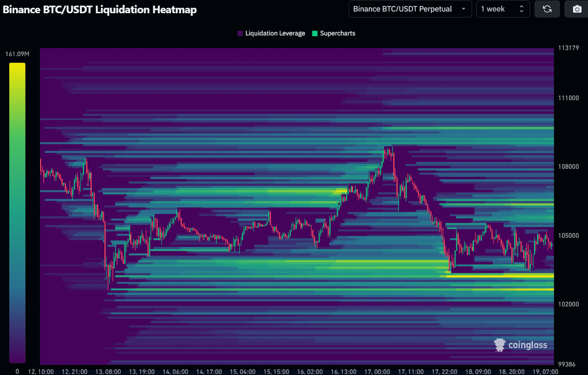The image size is (588, 375).
Task: Click the 13, 19:00 time axis label
Action: pos(142,372)
